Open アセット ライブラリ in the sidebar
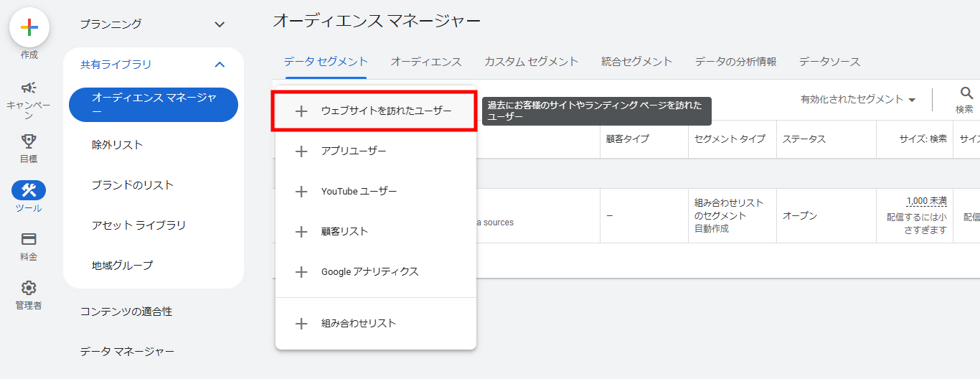 click(x=138, y=225)
